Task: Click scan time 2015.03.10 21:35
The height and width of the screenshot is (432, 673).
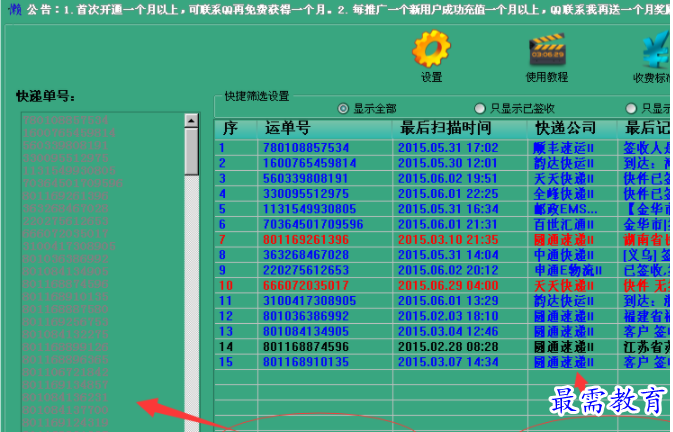Action: click(448, 240)
